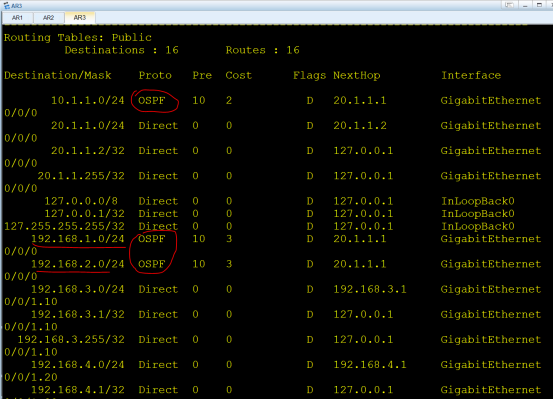Viewport: 553px width, 400px height.
Task: Switch to the AR1 tab
Action: click(x=17, y=18)
